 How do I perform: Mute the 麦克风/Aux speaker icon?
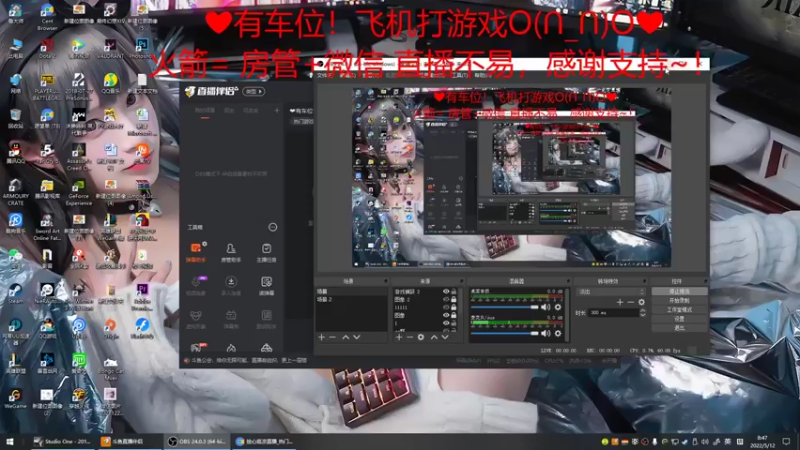(545, 333)
